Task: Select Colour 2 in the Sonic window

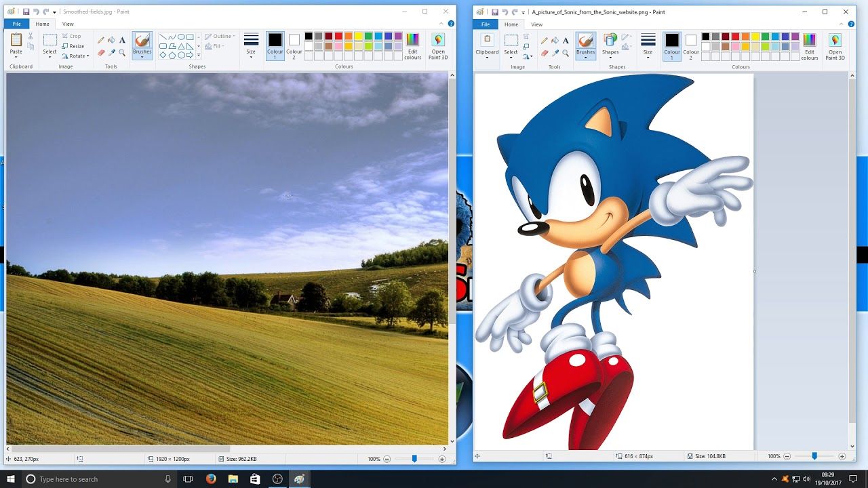Action: [x=691, y=46]
